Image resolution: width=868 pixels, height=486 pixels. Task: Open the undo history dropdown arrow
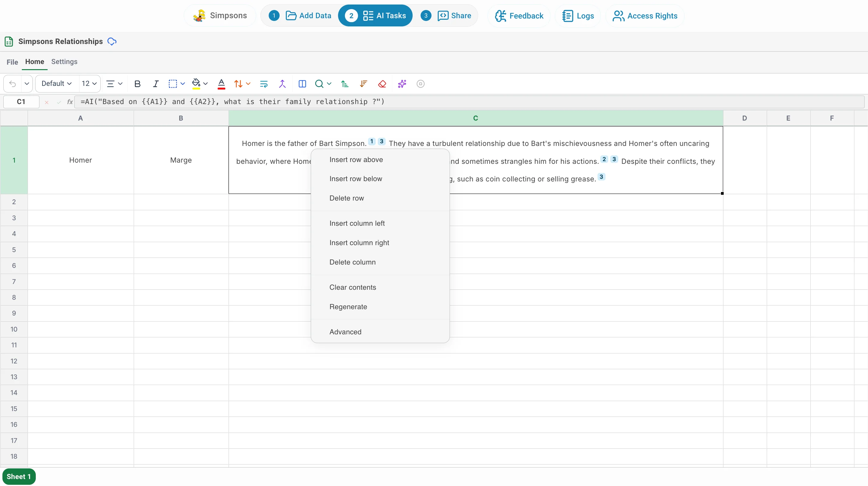click(x=27, y=84)
